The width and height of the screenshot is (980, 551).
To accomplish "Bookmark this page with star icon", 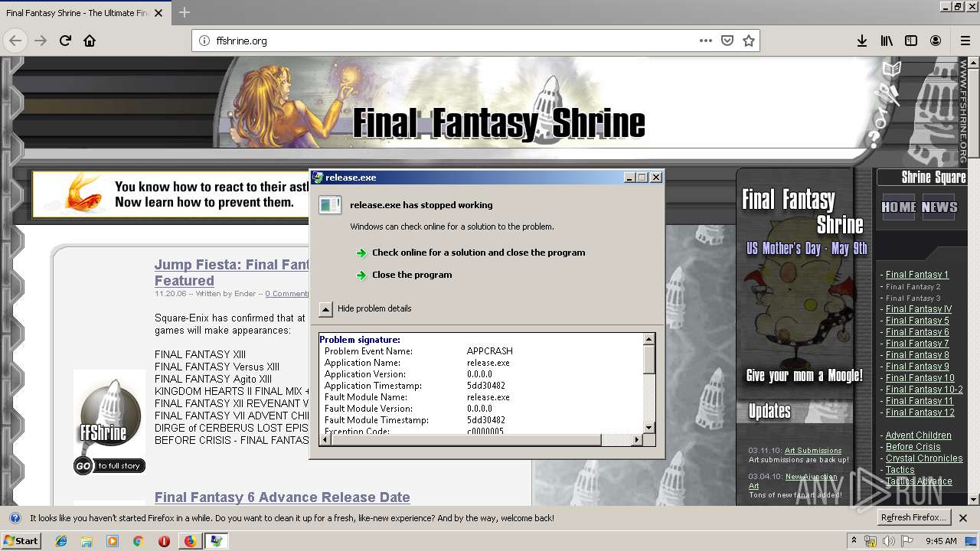I will click(x=749, y=41).
